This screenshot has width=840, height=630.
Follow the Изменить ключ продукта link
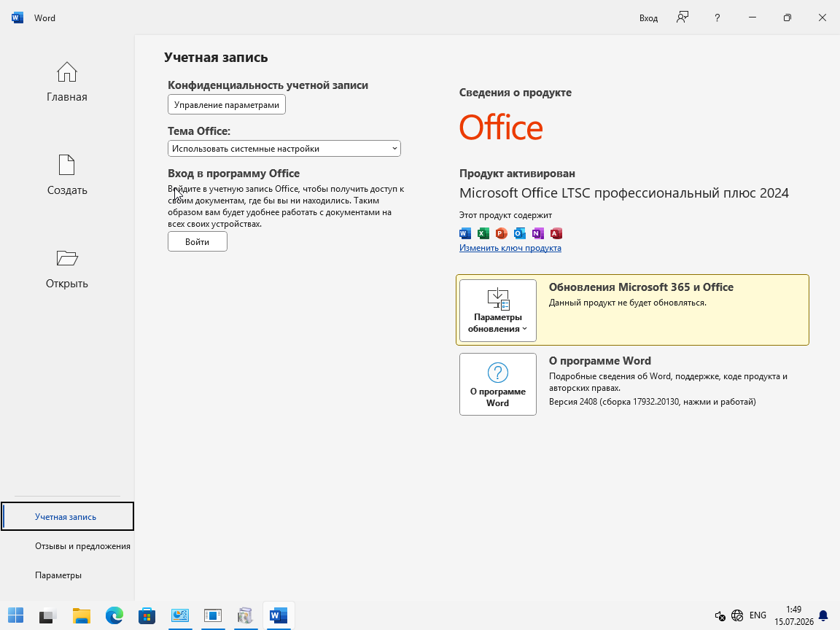[510, 247]
